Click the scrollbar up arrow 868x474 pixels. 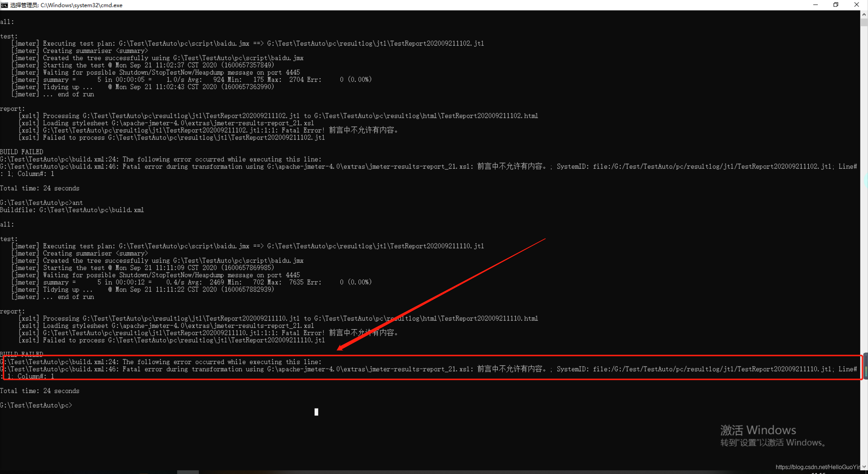pos(864,14)
